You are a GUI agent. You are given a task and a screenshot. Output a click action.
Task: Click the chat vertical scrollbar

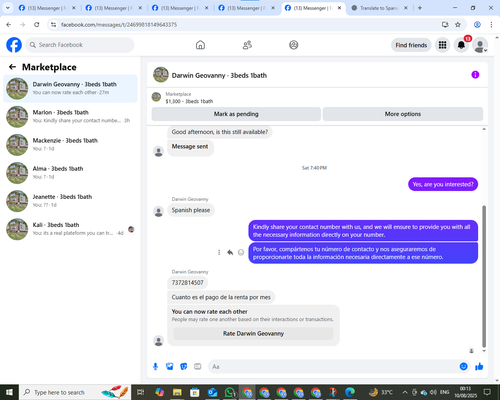[484, 277]
